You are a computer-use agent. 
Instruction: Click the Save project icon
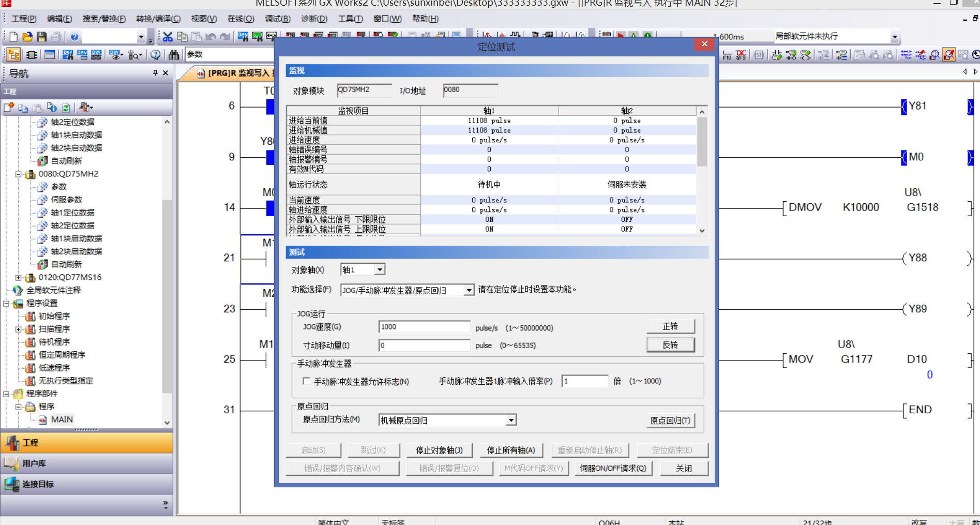pos(42,37)
